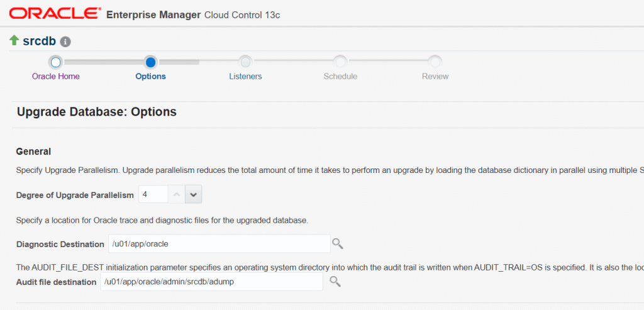Viewport: 644px width, 310px height.
Task: Click the Degree of Upgrade Parallelism field
Action: pos(153,195)
